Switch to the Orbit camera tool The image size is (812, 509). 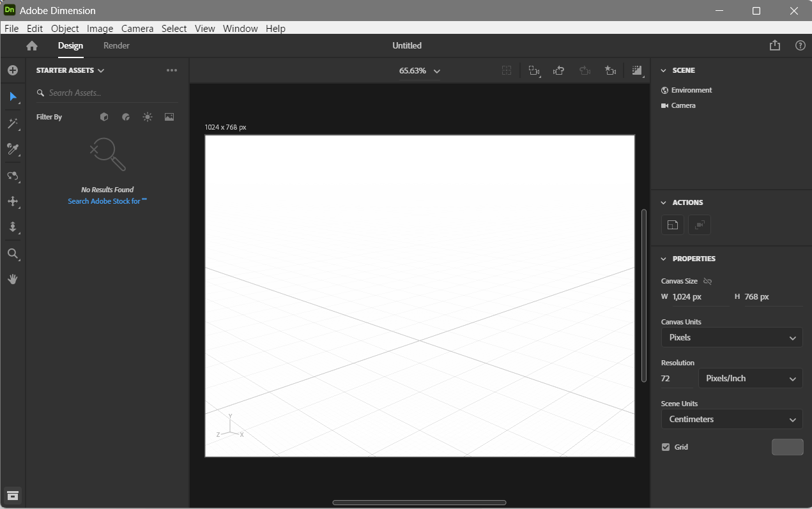pos(13,176)
